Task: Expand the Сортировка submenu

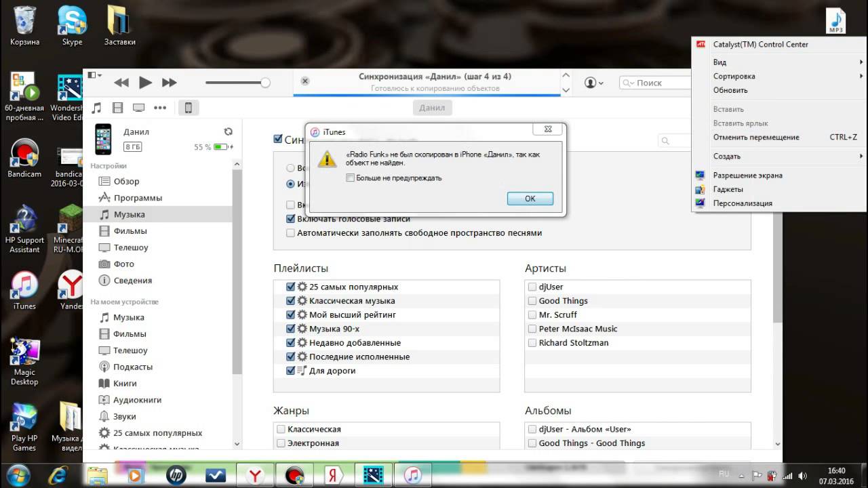Action: click(779, 77)
